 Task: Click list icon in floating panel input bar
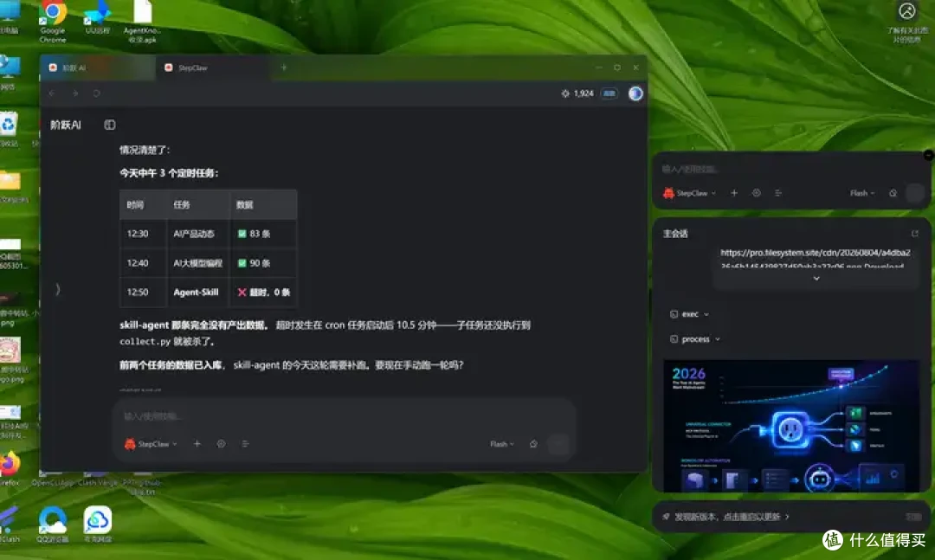pyautogui.click(x=778, y=193)
